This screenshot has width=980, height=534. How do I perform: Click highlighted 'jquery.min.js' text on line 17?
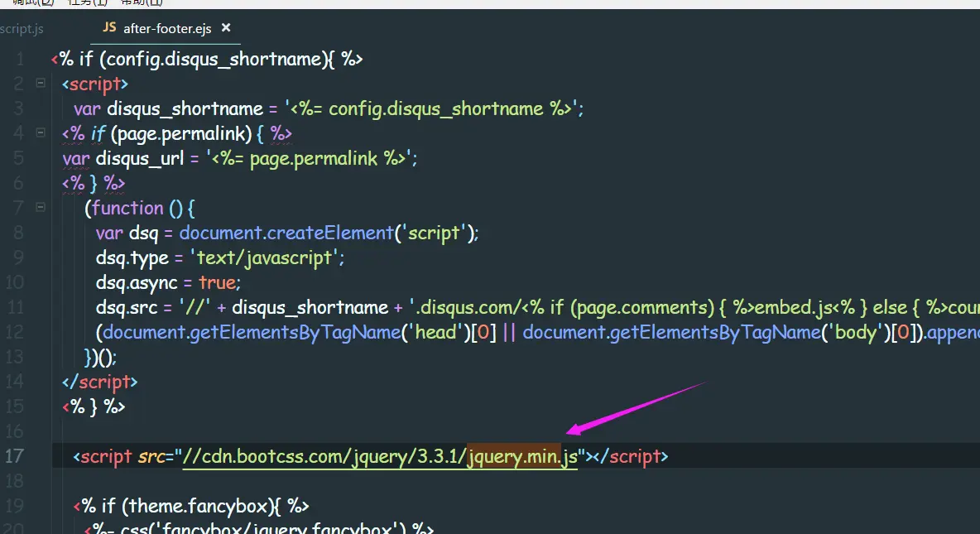tap(514, 456)
